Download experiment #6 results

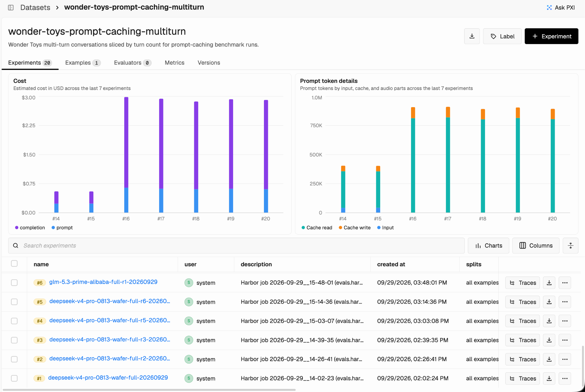click(x=549, y=283)
